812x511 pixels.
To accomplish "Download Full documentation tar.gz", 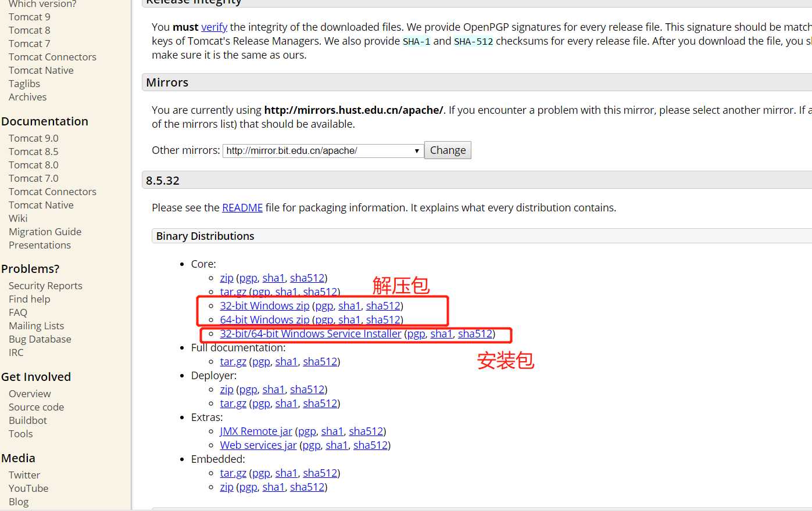I will tap(233, 361).
